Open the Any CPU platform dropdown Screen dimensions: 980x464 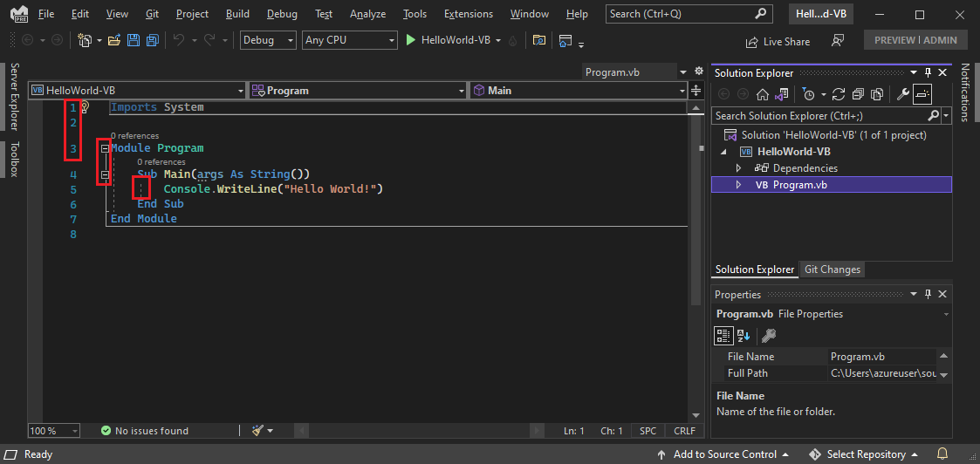(349, 40)
